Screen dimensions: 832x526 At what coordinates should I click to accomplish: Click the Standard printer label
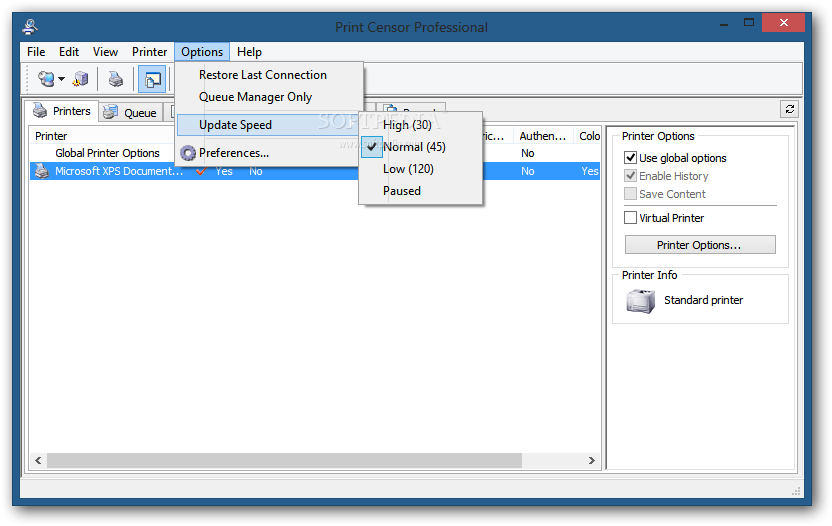pyautogui.click(x=703, y=300)
